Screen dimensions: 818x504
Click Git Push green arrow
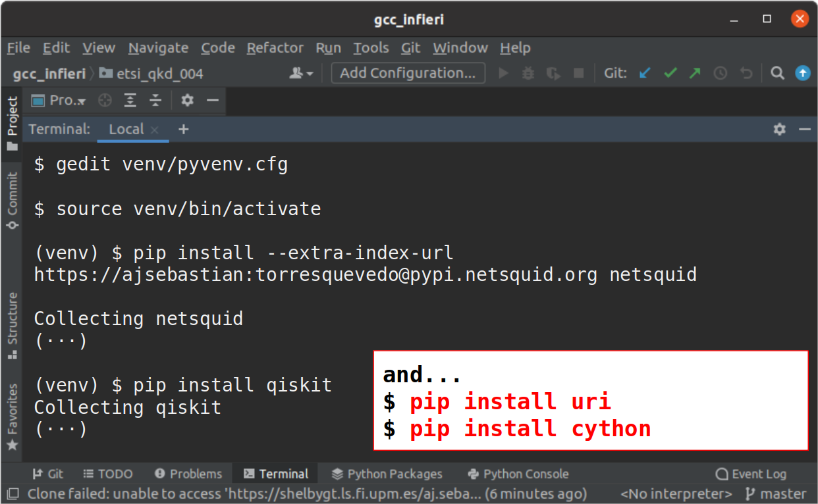(x=695, y=73)
